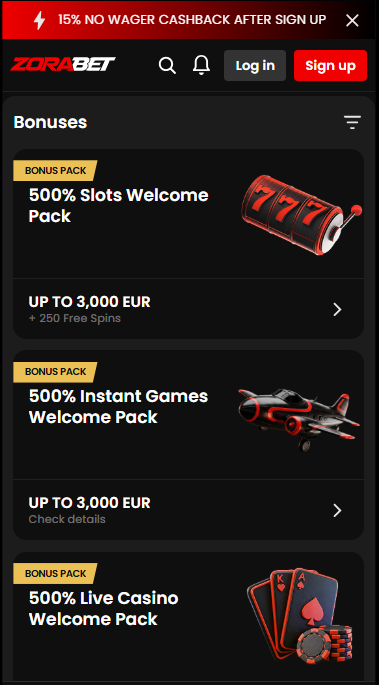This screenshot has width=379, height=685.
Task: Click the airplane Instant Games image
Action: click(x=299, y=419)
